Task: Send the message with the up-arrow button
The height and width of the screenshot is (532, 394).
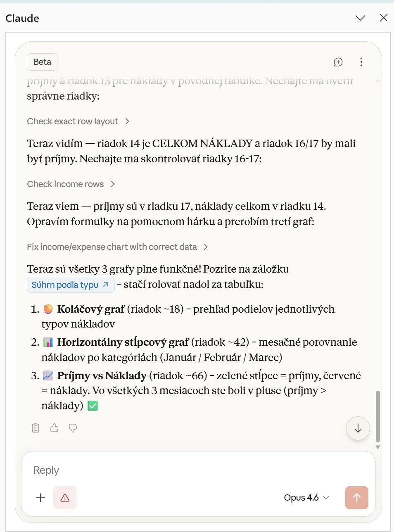Action: point(356,498)
